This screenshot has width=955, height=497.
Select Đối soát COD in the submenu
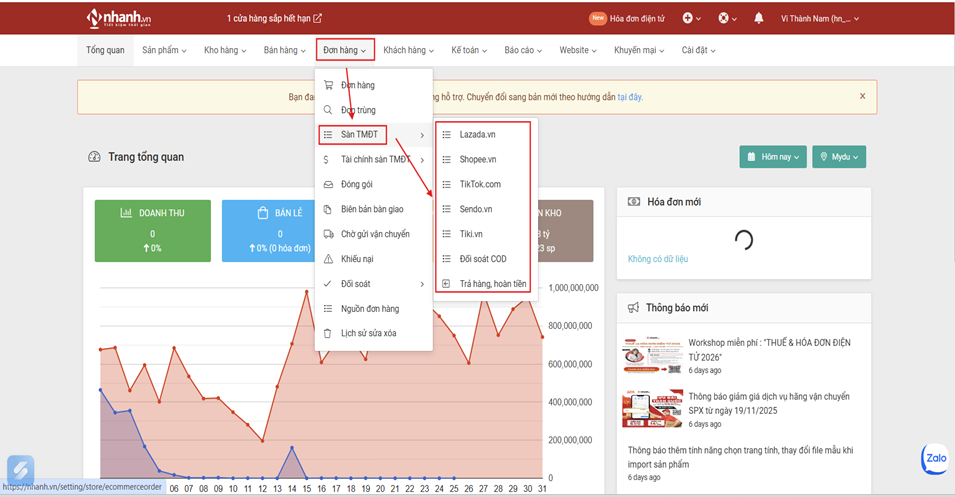[483, 259]
